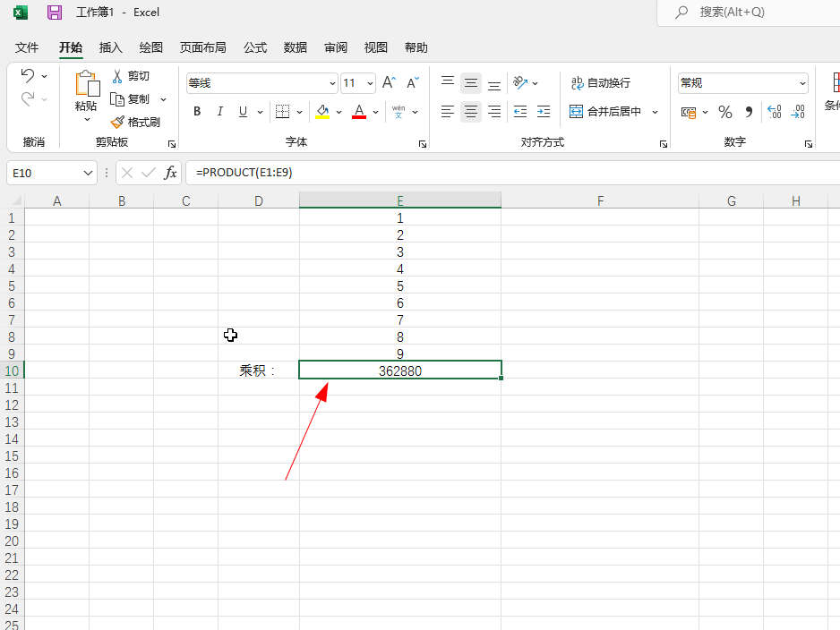The image size is (840, 630).
Task: Open the font name dropdown
Action: (332, 83)
